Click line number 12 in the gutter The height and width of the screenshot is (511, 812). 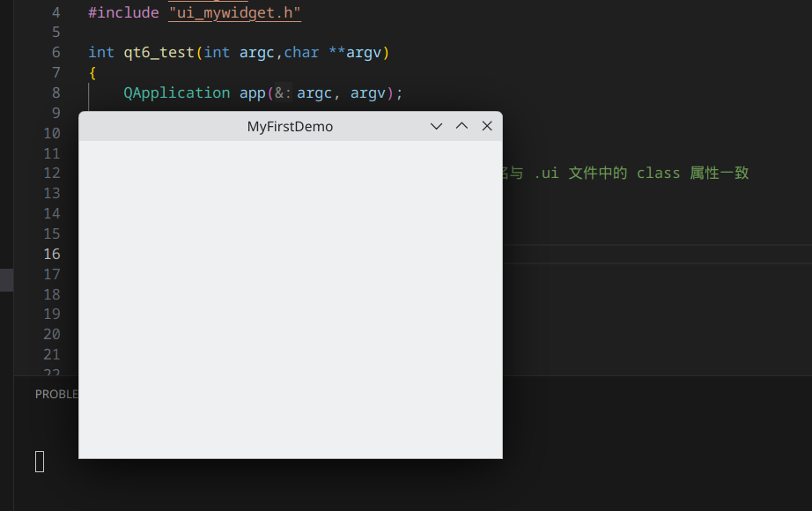[x=52, y=173]
